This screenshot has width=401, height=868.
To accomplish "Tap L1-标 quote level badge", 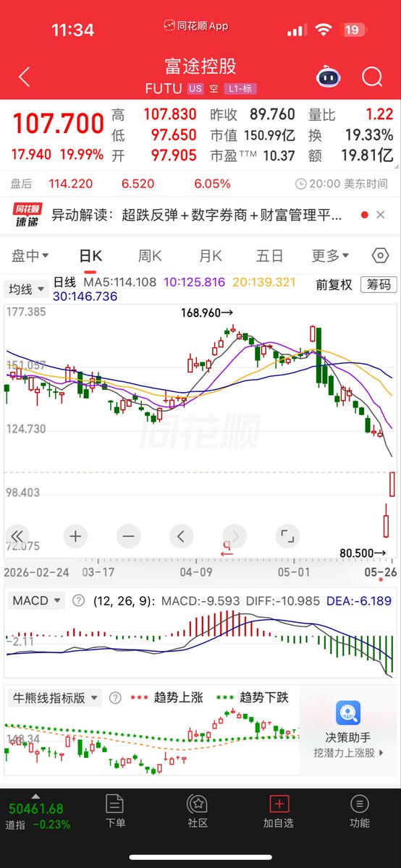I will click(x=240, y=89).
